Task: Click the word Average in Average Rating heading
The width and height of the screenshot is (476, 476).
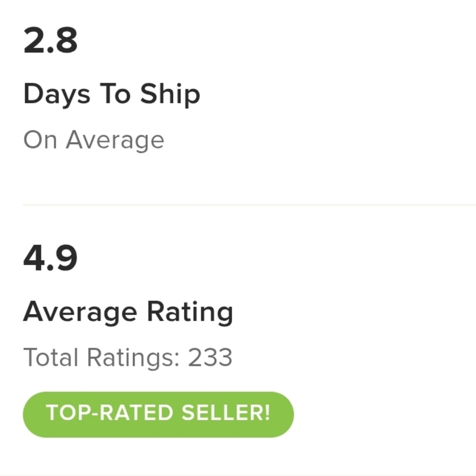Action: tap(80, 313)
